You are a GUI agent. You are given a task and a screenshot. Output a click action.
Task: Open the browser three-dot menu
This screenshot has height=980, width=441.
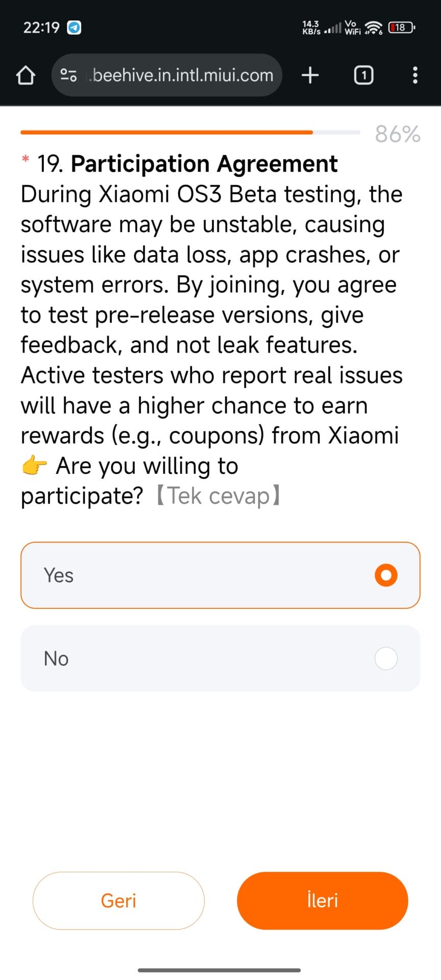[415, 76]
